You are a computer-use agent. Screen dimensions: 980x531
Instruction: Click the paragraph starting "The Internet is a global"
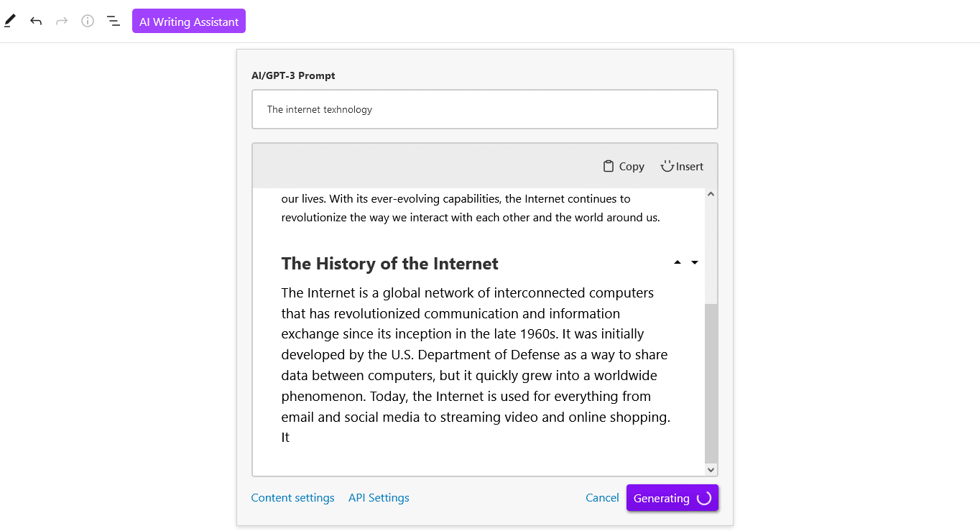tap(474, 355)
